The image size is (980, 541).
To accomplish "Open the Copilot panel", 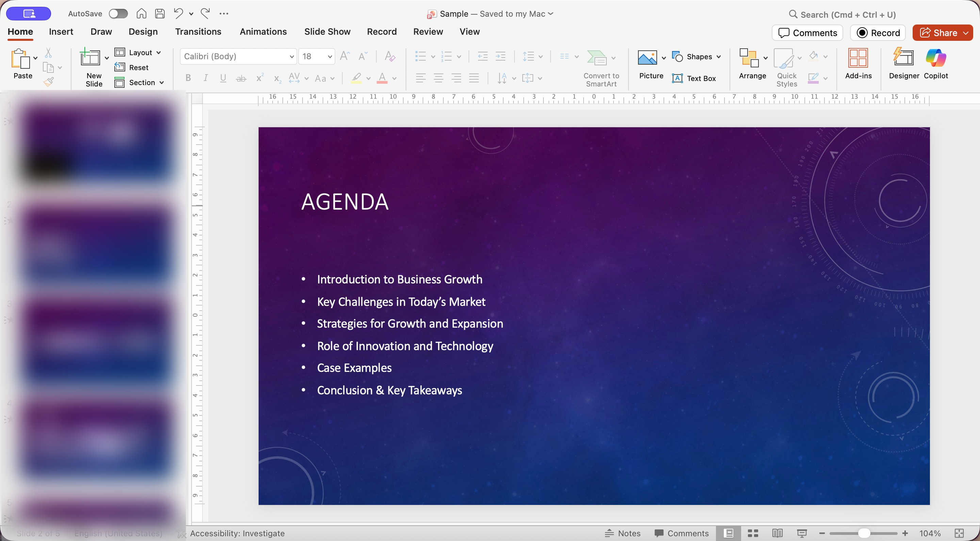I will point(935,58).
